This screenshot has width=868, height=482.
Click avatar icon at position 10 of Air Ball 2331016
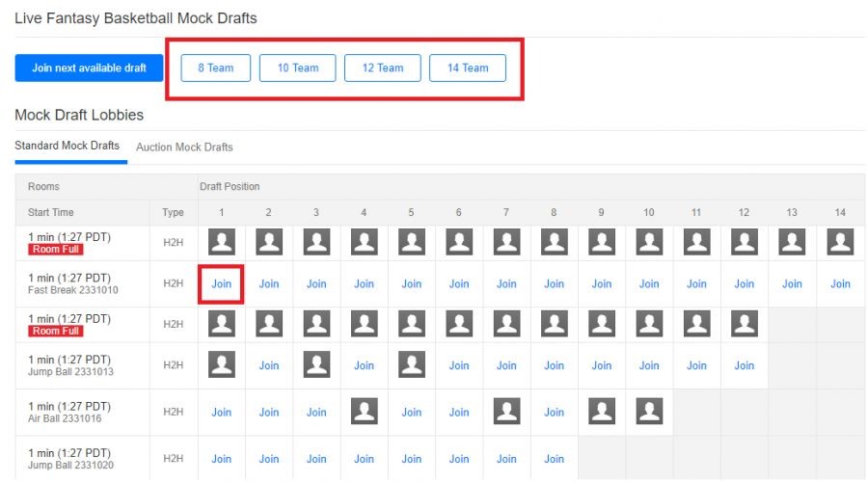649,412
